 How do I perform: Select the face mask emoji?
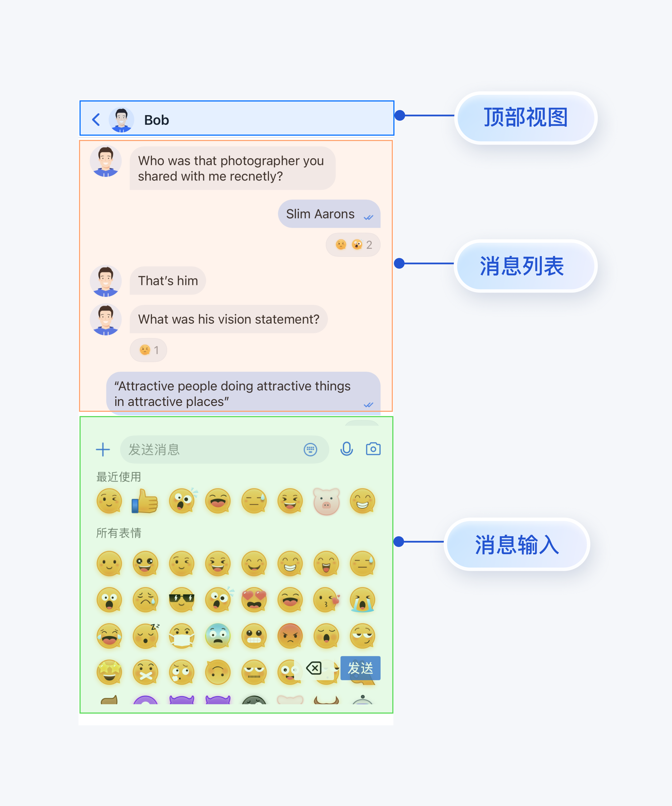(x=181, y=636)
